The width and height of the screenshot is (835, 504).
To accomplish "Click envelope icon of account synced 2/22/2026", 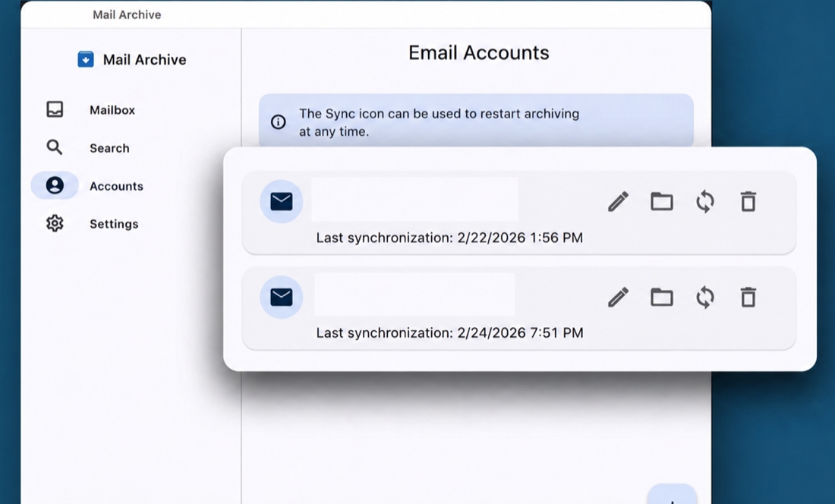I will pyautogui.click(x=281, y=202).
